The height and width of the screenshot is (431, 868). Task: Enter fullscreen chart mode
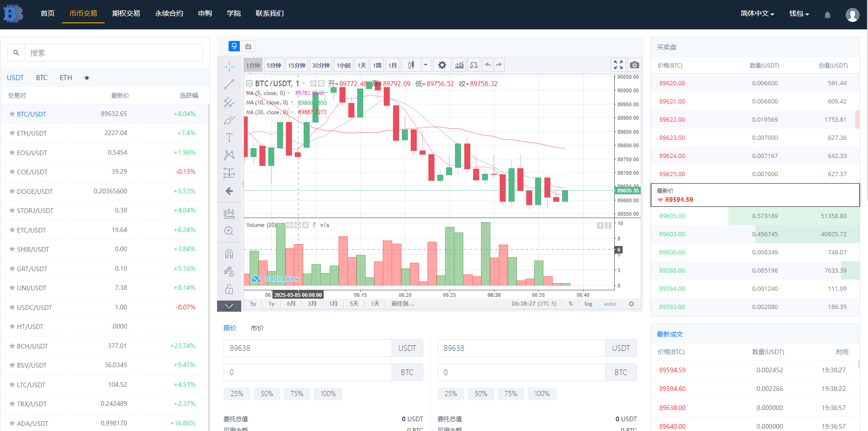[x=618, y=65]
